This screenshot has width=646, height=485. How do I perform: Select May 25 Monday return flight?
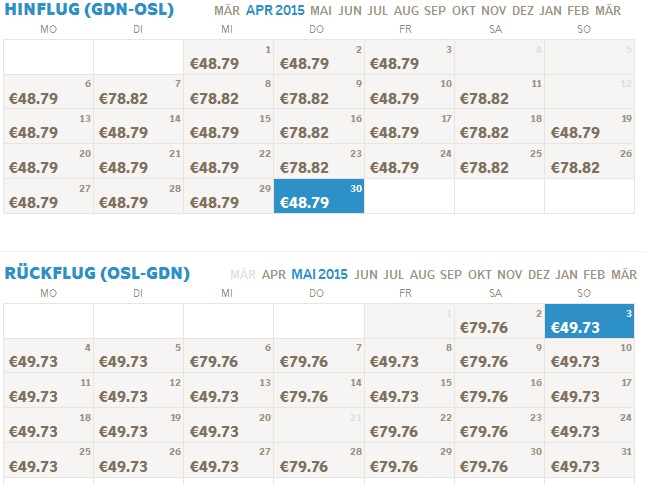pyautogui.click(x=48, y=461)
